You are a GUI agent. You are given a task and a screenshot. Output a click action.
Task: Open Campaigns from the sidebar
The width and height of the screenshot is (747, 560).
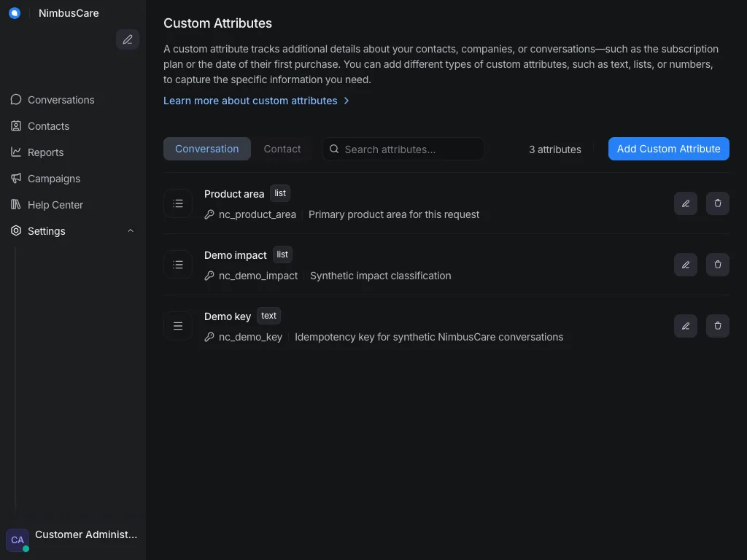73,179
